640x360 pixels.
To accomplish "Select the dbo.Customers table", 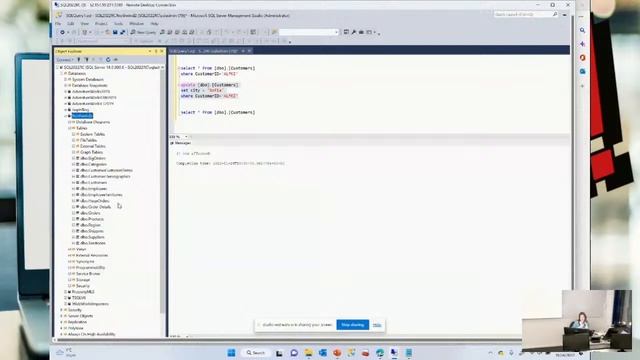I will [93, 182].
